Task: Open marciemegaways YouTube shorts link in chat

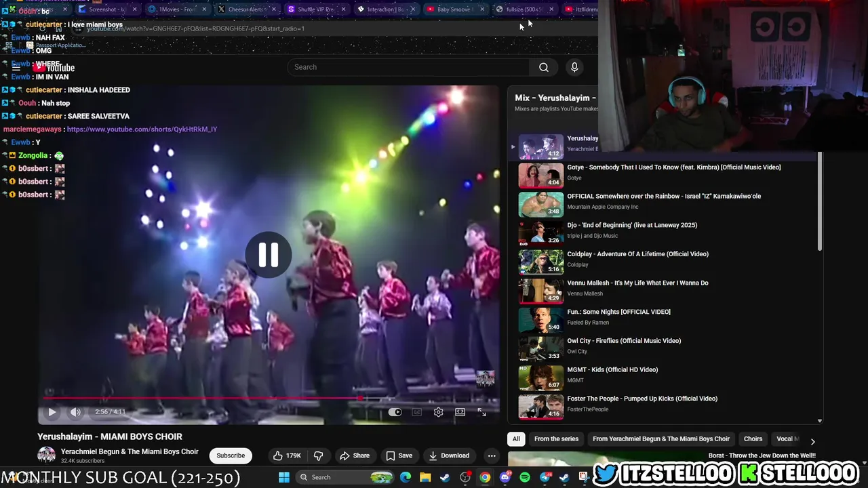Action: tap(142, 129)
